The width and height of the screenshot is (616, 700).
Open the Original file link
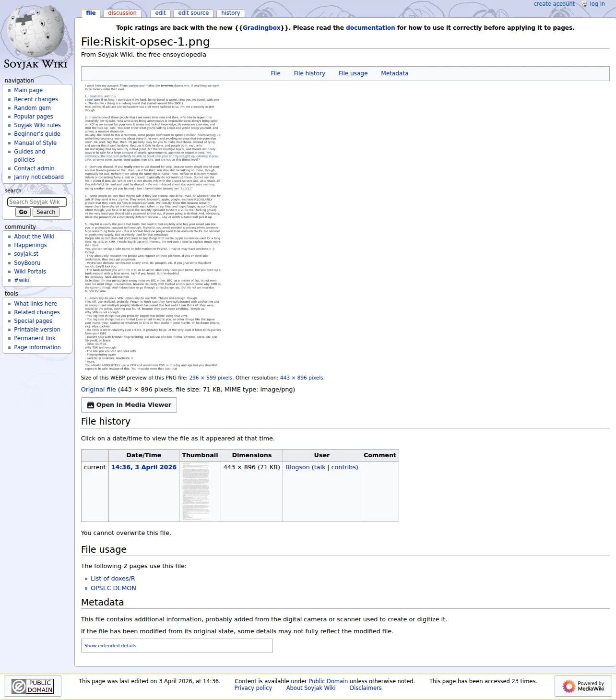(98, 390)
